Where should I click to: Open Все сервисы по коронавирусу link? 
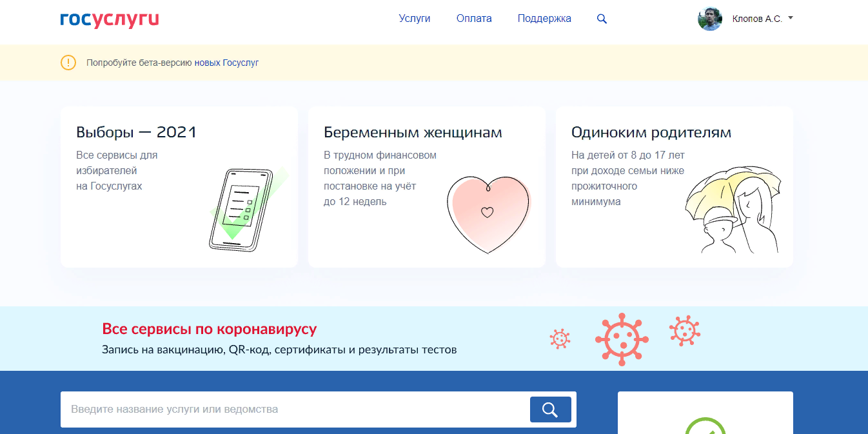210,329
